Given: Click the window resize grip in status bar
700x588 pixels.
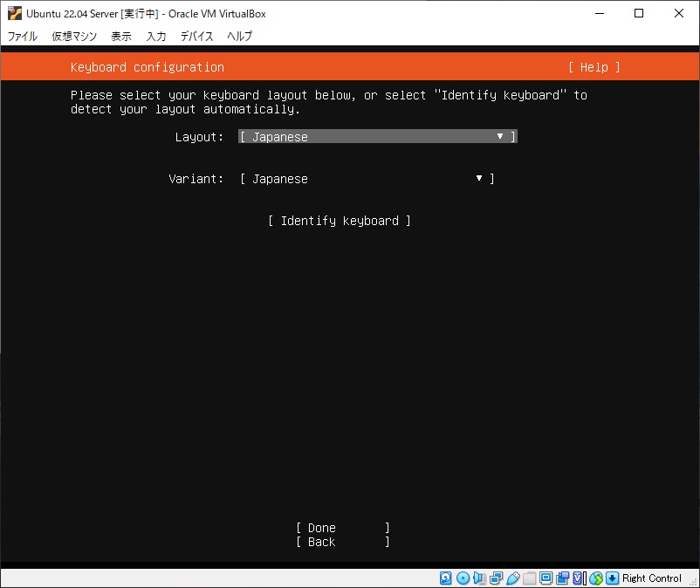Looking at the screenshot, I should (694, 582).
